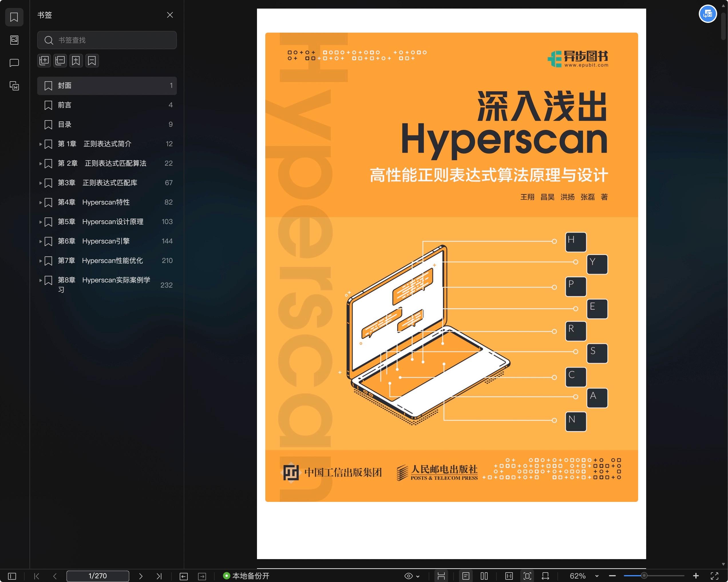Viewport: 728px width, 582px height.
Task: Enter full screen mode
Action: (715, 576)
